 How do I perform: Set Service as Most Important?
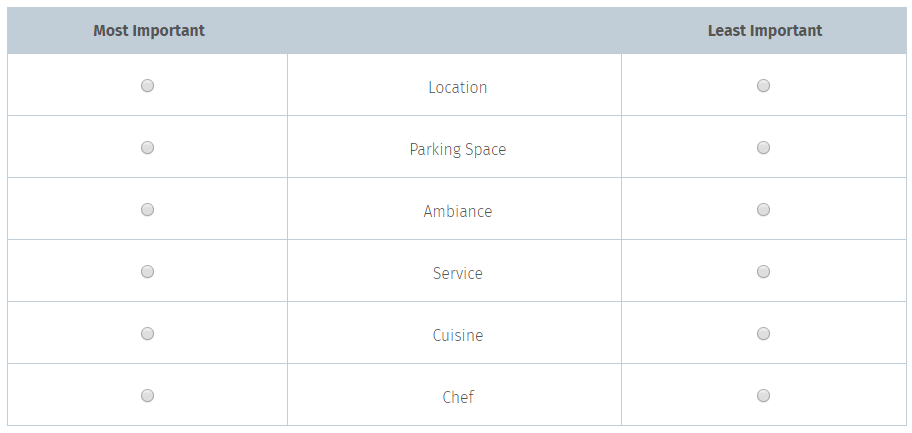point(148,271)
